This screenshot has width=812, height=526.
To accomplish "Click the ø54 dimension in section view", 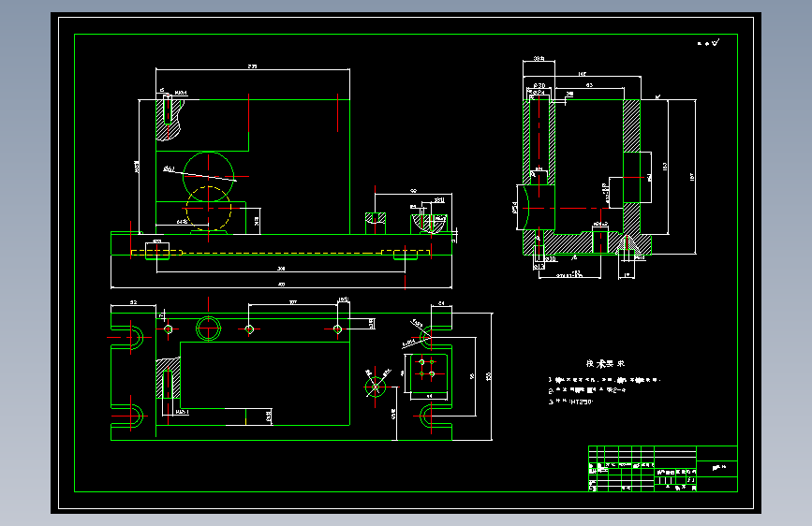I will 515,208.
